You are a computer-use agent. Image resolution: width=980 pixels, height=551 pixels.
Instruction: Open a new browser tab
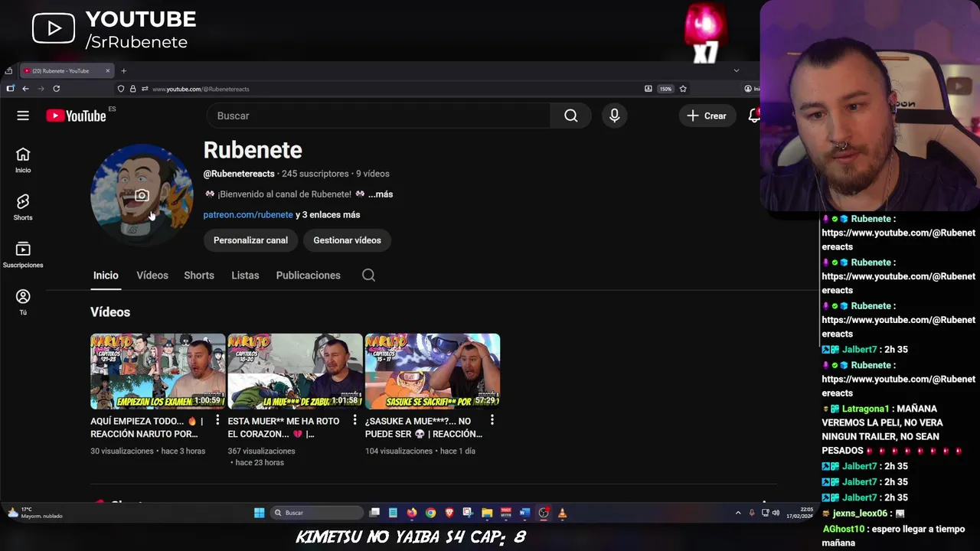point(123,71)
